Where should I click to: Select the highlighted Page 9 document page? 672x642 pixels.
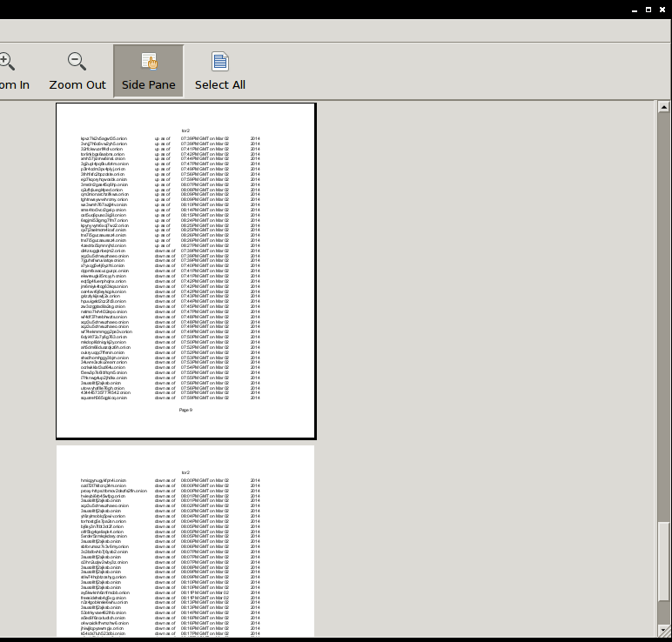186,271
